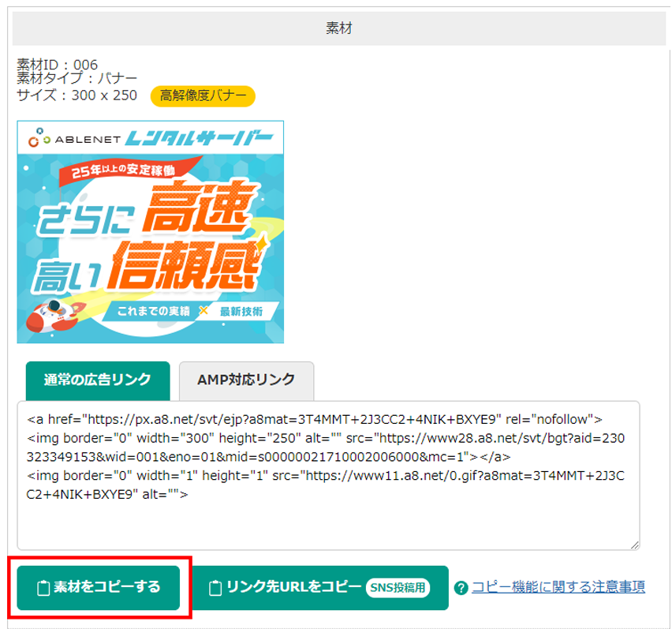The image size is (672, 629).
Task: Click the 素材 section header bar
Action: 338,28
